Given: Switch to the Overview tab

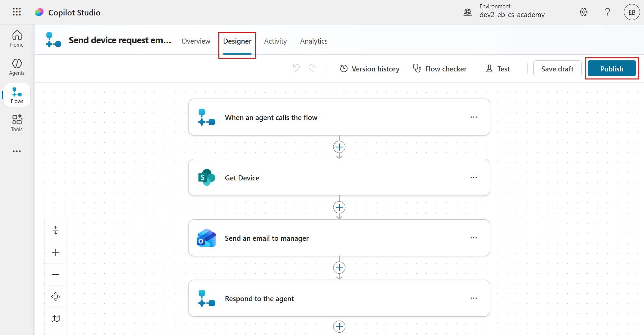Looking at the screenshot, I should click(x=196, y=41).
